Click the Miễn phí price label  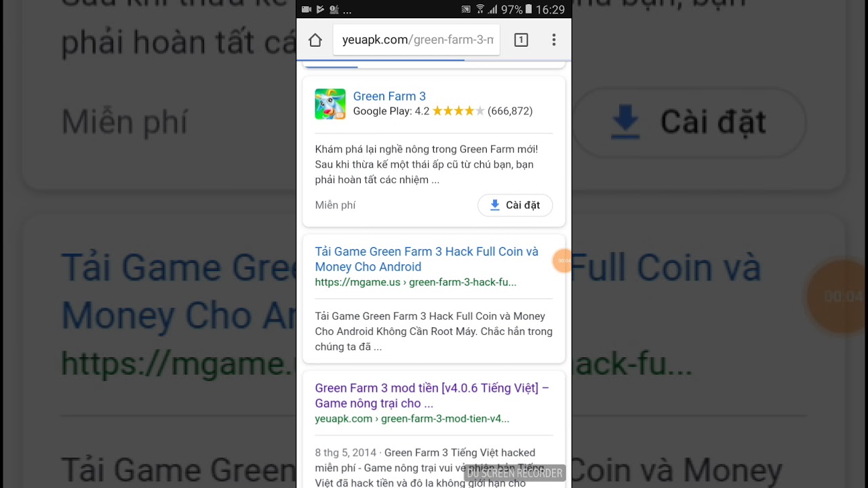click(x=335, y=205)
